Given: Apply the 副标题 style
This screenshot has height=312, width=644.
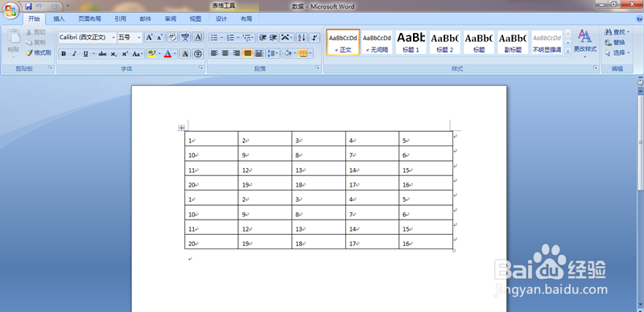Looking at the screenshot, I should tap(513, 43).
